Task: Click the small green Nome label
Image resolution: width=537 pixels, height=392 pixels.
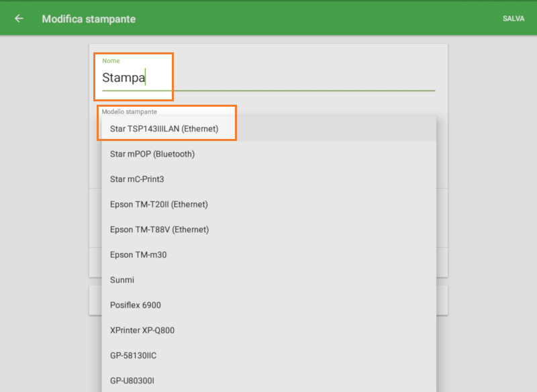Action: pyautogui.click(x=111, y=61)
